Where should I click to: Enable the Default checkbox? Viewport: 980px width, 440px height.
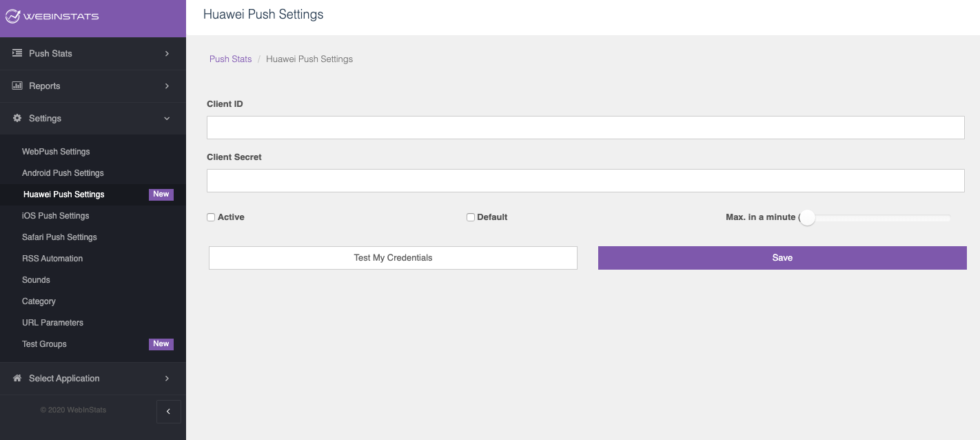pos(471,217)
